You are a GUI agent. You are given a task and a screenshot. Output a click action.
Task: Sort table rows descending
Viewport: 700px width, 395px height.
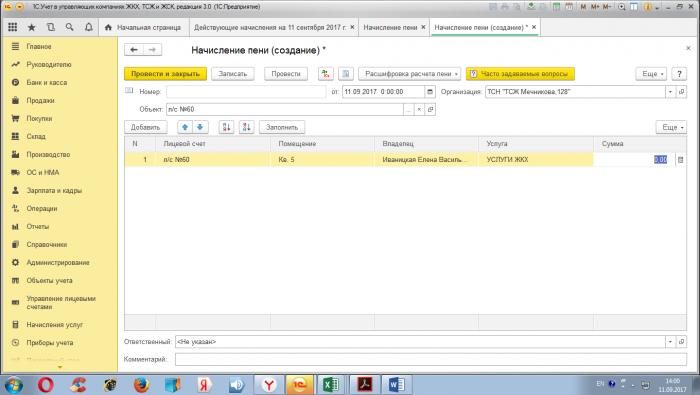(x=246, y=127)
